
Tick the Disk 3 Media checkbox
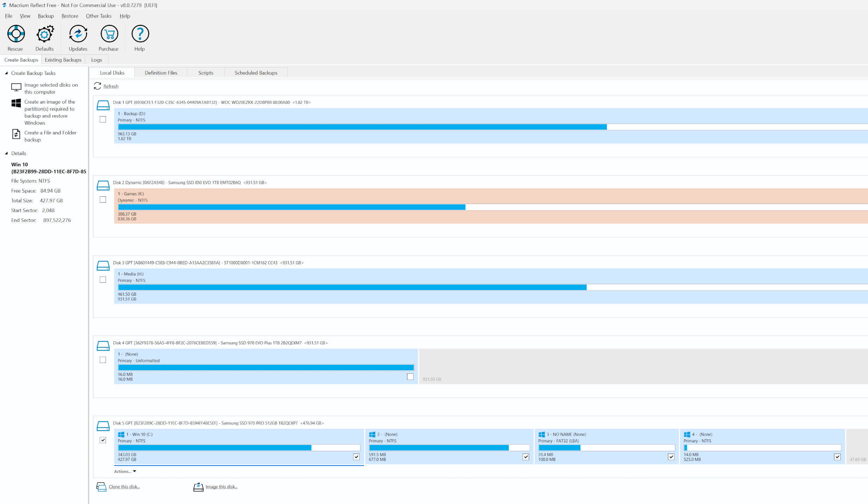click(x=103, y=280)
